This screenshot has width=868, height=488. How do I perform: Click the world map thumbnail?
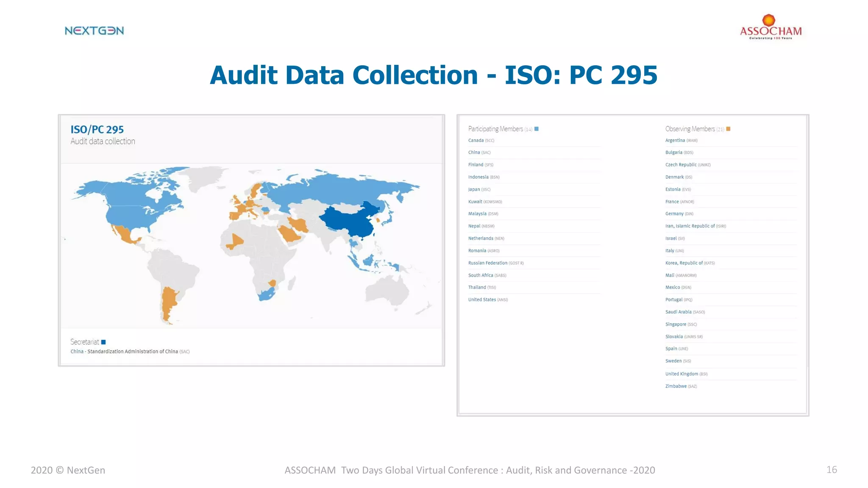click(251, 246)
